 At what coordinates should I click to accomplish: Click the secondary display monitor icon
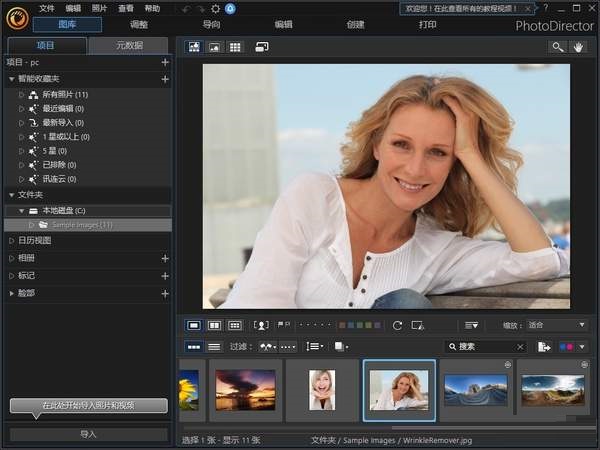tap(262, 47)
